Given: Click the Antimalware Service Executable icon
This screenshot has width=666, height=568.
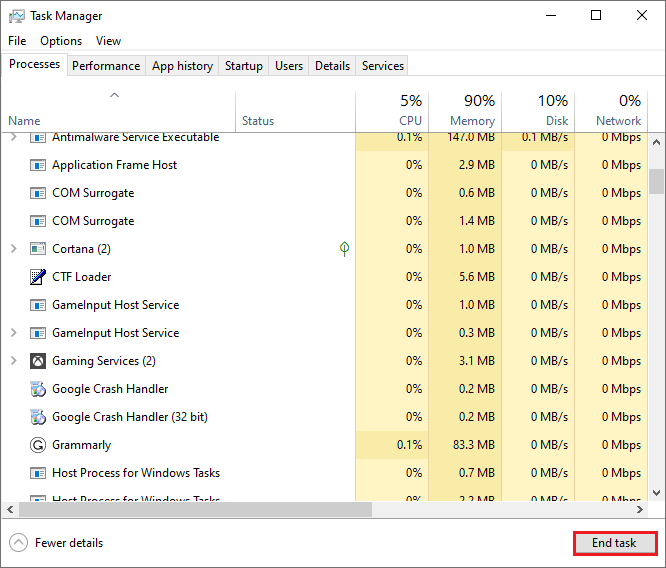Looking at the screenshot, I should [38, 138].
